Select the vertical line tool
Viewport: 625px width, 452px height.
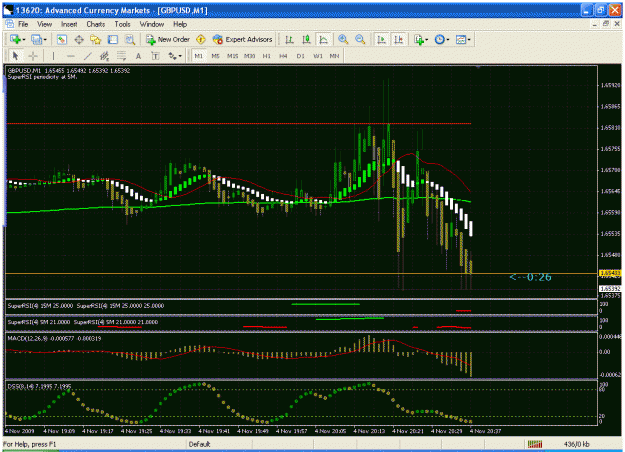53,56
